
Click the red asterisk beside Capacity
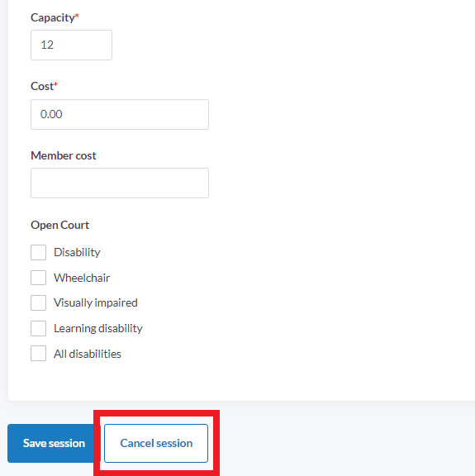pos(77,16)
